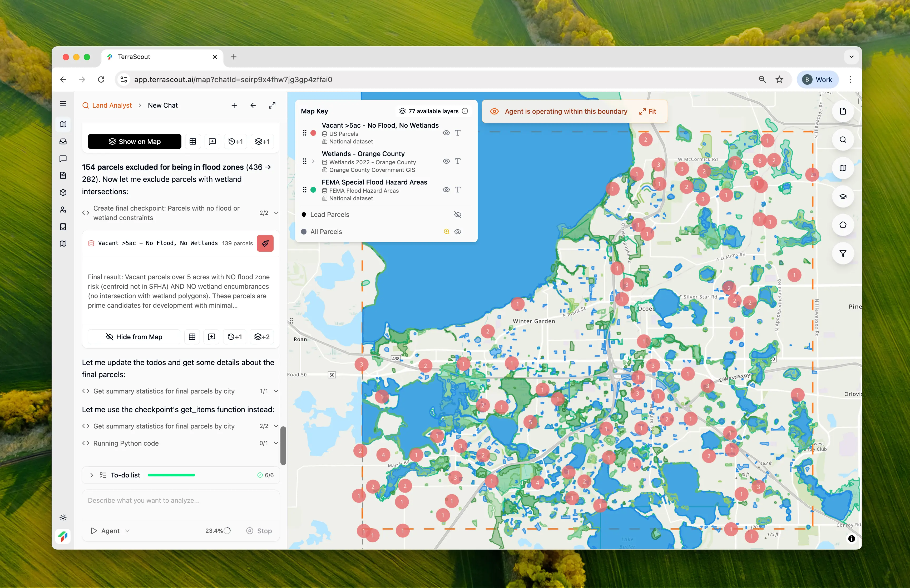Hide the FEMA Special Flood Hazard Areas layer
Viewport: 910px width, 588px height.
click(x=446, y=190)
